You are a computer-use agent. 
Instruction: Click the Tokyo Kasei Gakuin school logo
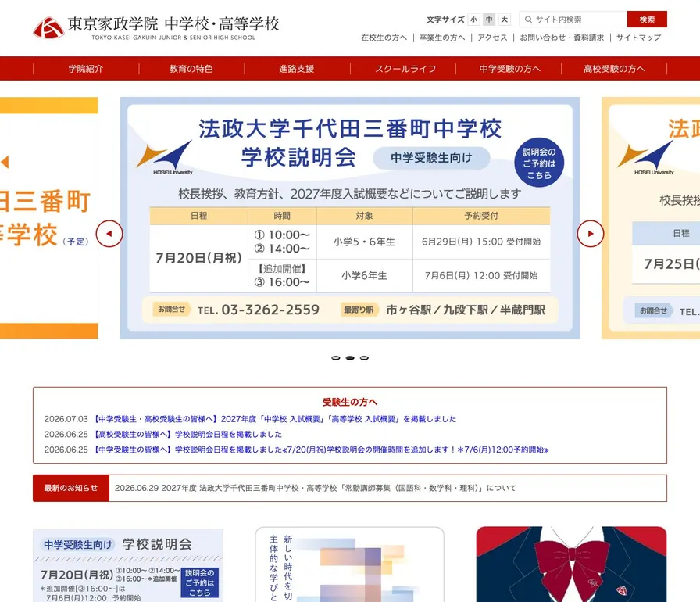point(156,27)
